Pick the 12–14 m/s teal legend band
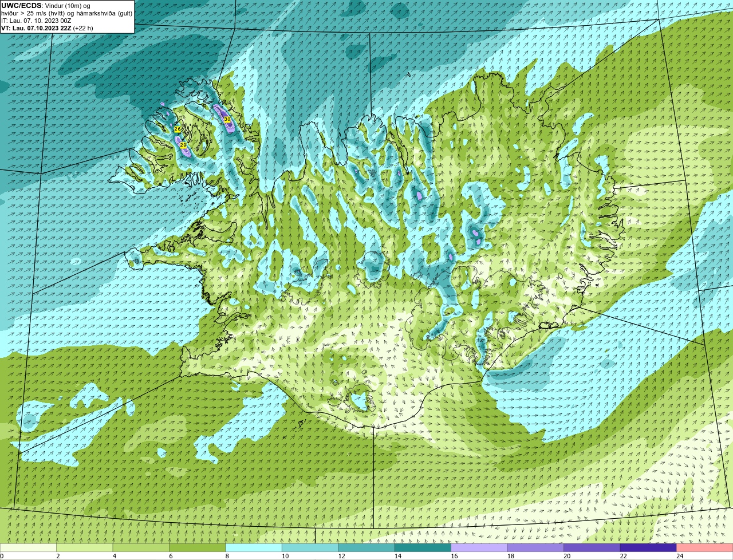Viewport: 733px width, 560px height. tap(366, 548)
